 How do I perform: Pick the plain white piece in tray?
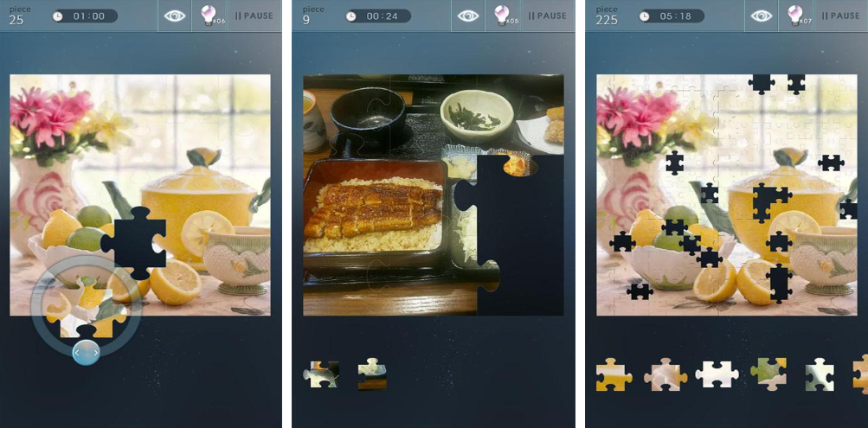(x=717, y=374)
